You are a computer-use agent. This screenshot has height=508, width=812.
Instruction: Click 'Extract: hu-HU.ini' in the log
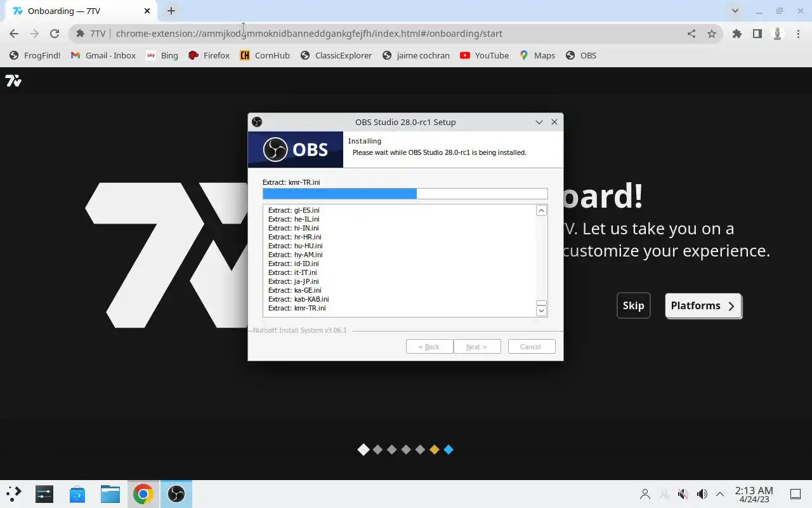(x=295, y=246)
